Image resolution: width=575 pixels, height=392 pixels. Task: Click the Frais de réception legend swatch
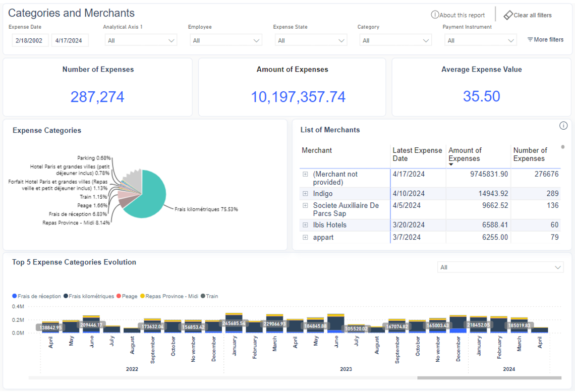(x=15, y=296)
